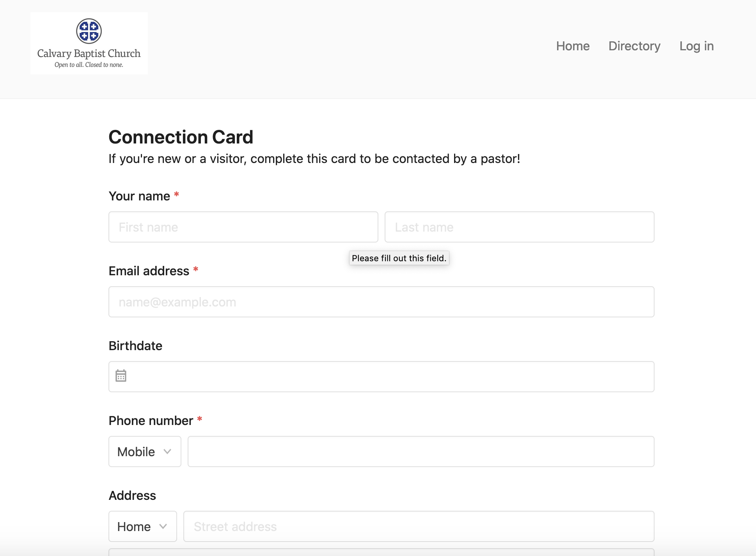The image size is (756, 556).
Task: Click the Calvary Baptist Church logo
Action: click(89, 43)
